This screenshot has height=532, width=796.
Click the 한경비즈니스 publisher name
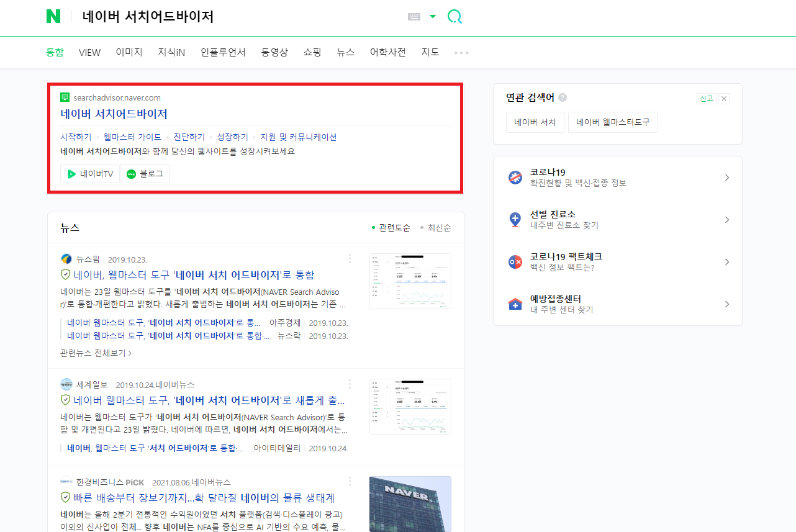(101, 482)
